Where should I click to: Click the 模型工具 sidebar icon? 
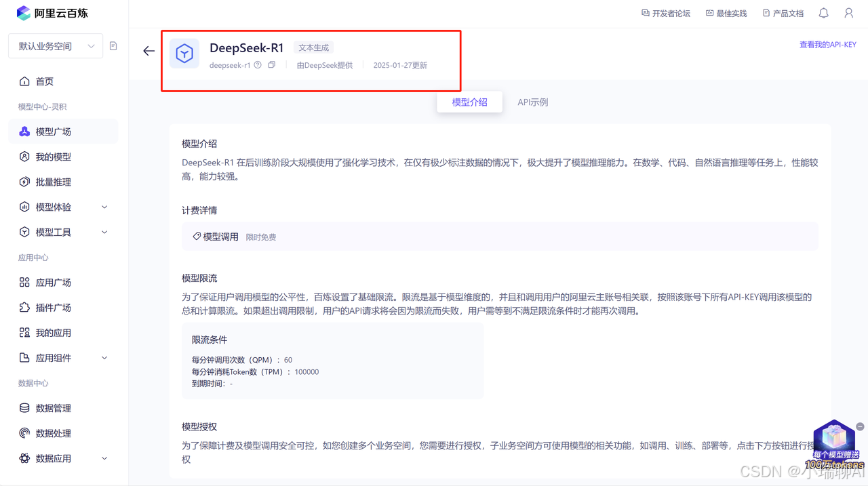click(x=24, y=232)
